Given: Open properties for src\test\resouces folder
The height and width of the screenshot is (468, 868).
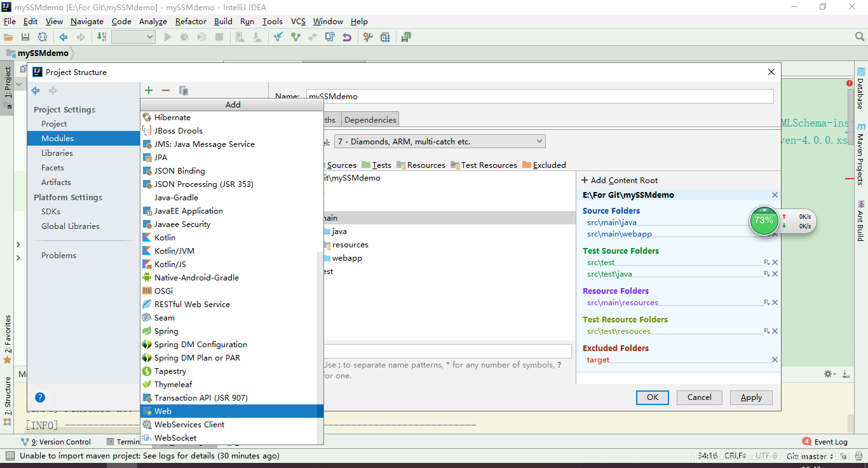Looking at the screenshot, I should click(x=767, y=331).
